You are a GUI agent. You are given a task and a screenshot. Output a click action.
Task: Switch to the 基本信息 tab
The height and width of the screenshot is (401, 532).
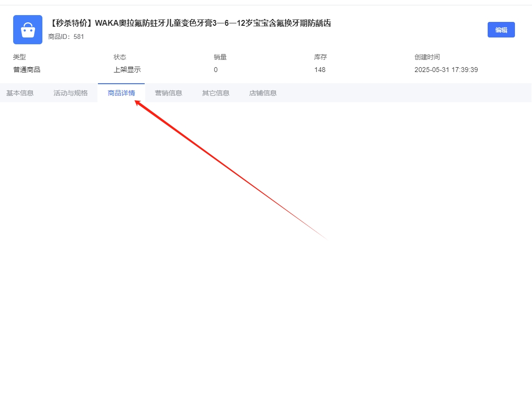(20, 93)
